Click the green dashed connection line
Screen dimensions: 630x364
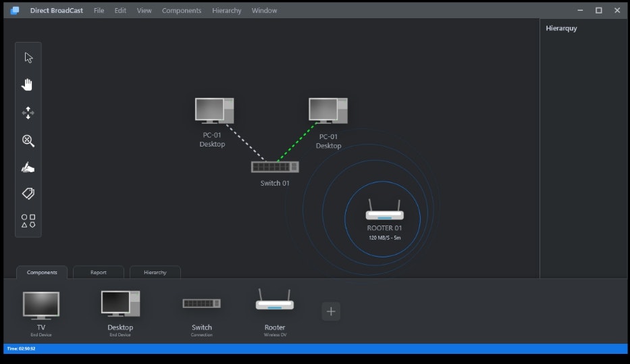pyautogui.click(x=296, y=142)
